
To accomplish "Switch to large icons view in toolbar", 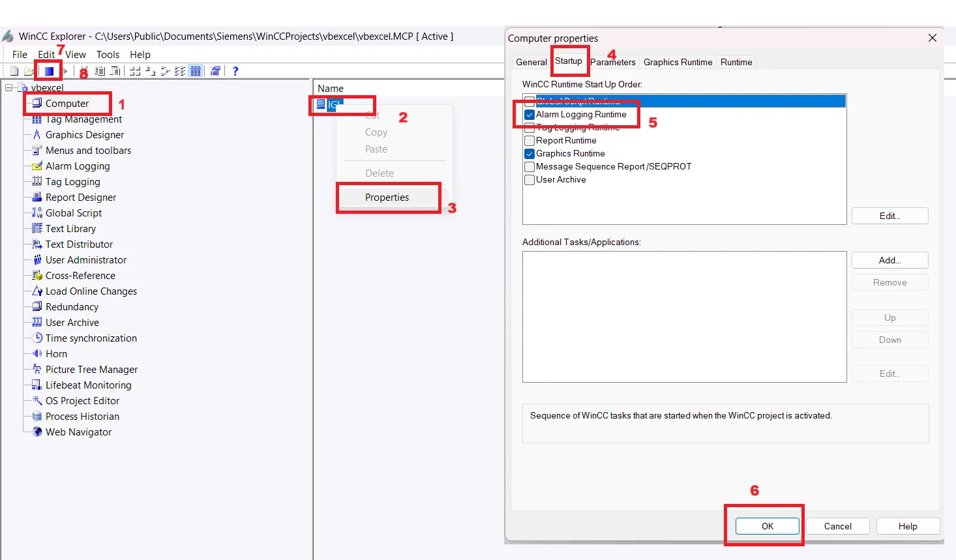I will point(135,71).
